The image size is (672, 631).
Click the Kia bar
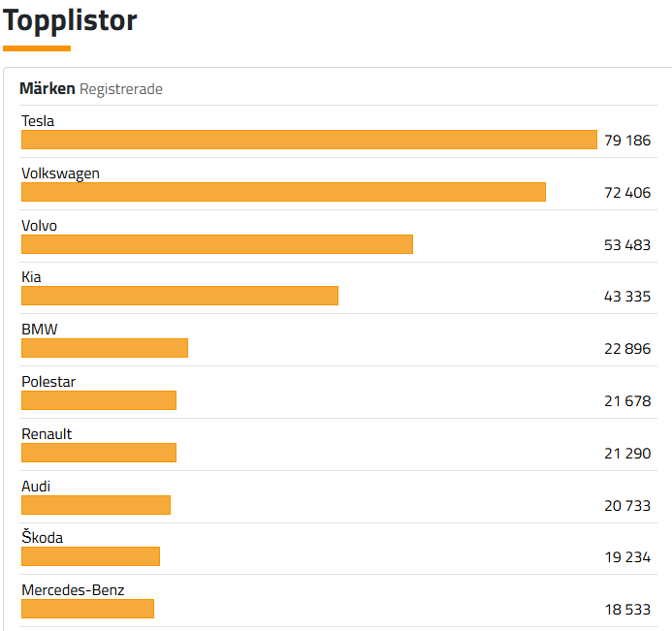(x=179, y=296)
